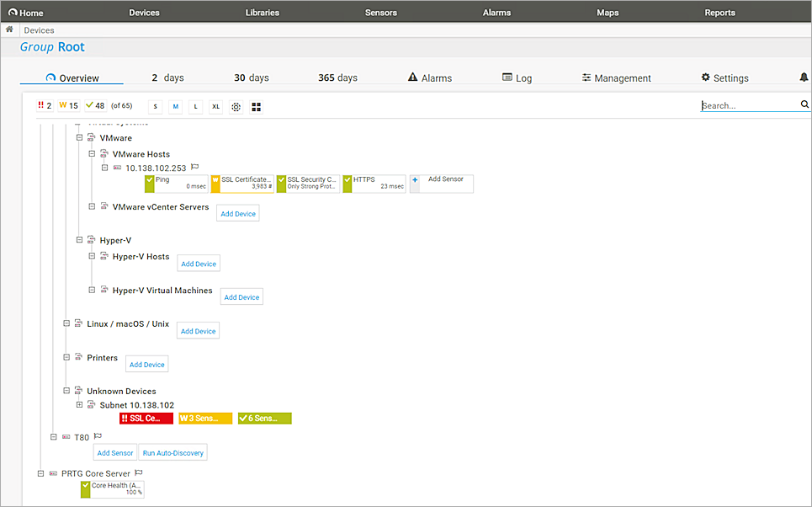This screenshot has height=507, width=812.
Task: Collapse Hyper-V Hosts group
Action: (x=92, y=256)
